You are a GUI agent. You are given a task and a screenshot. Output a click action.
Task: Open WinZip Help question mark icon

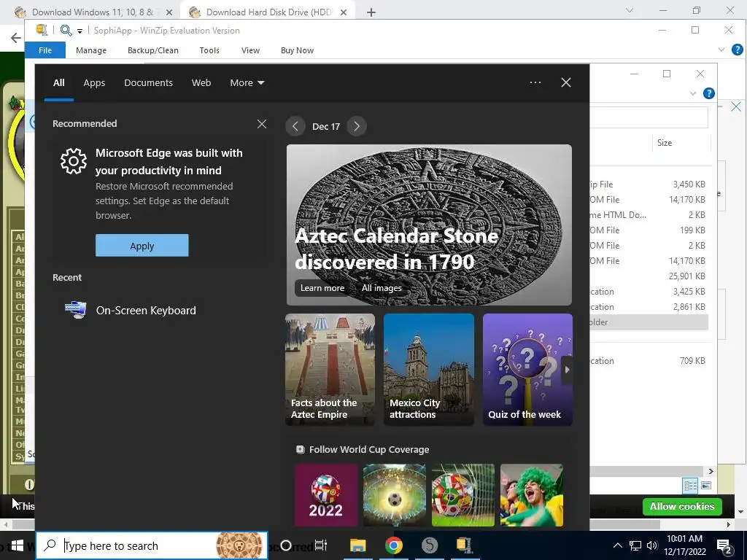point(737,50)
